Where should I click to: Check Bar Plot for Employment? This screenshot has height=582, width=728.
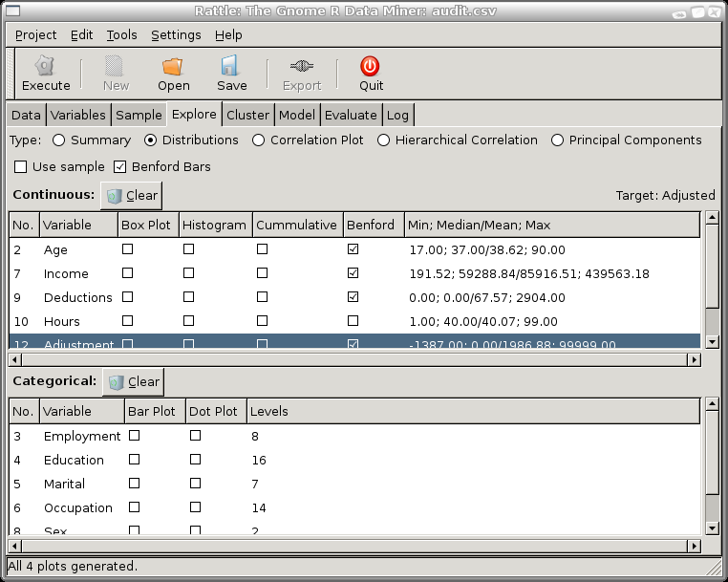point(134,436)
